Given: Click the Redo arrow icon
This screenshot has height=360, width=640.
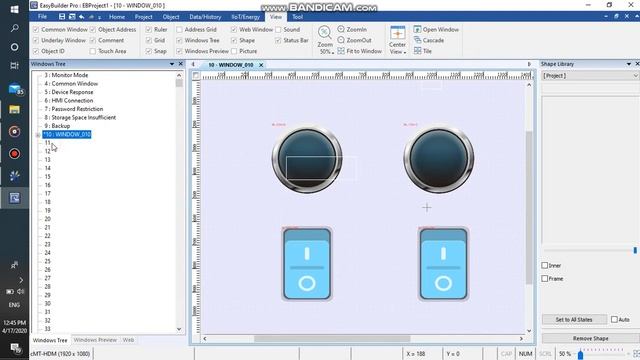Looking at the screenshot, I should coord(91,17).
